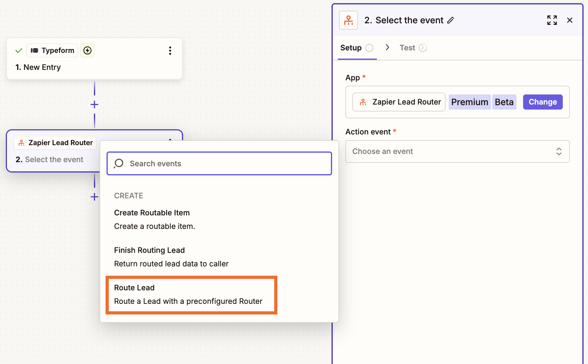Click the Beta badge
Image resolution: width=588 pixels, height=364 pixels.
[x=504, y=102]
